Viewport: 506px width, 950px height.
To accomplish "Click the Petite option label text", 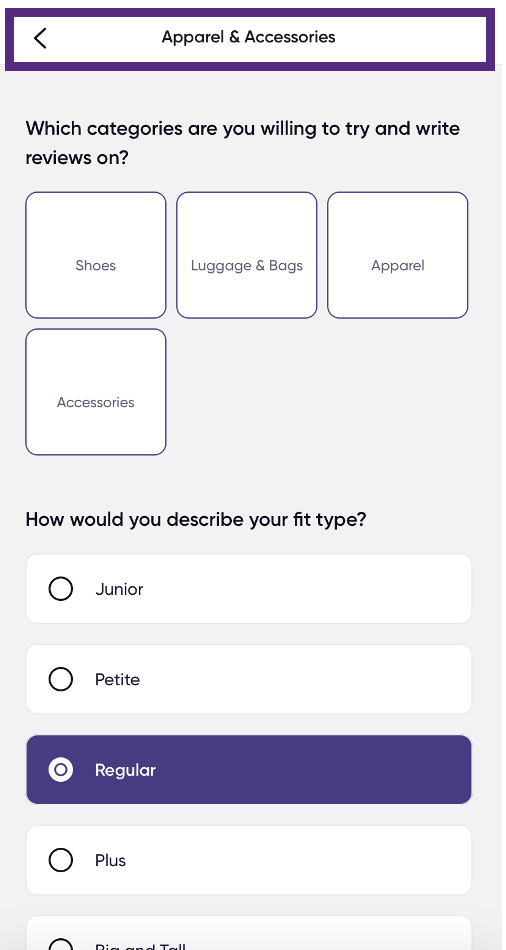I will pos(118,680).
